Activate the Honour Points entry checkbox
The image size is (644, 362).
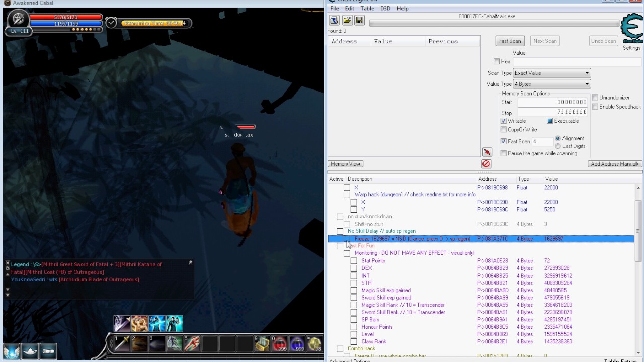click(354, 327)
